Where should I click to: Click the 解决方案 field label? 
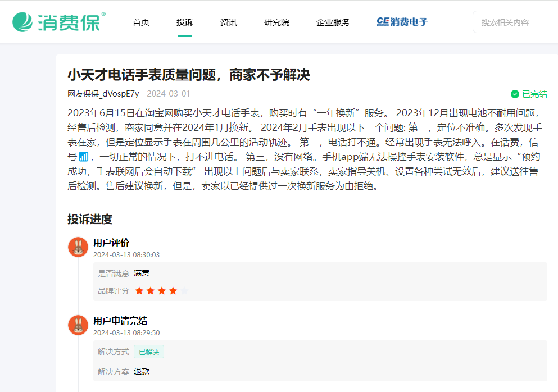click(x=113, y=372)
